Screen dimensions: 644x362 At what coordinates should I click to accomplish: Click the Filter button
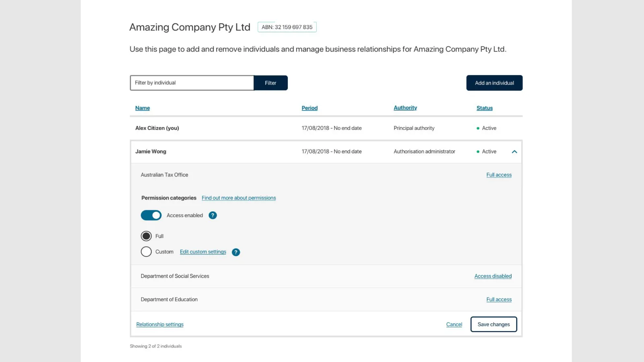pyautogui.click(x=270, y=83)
